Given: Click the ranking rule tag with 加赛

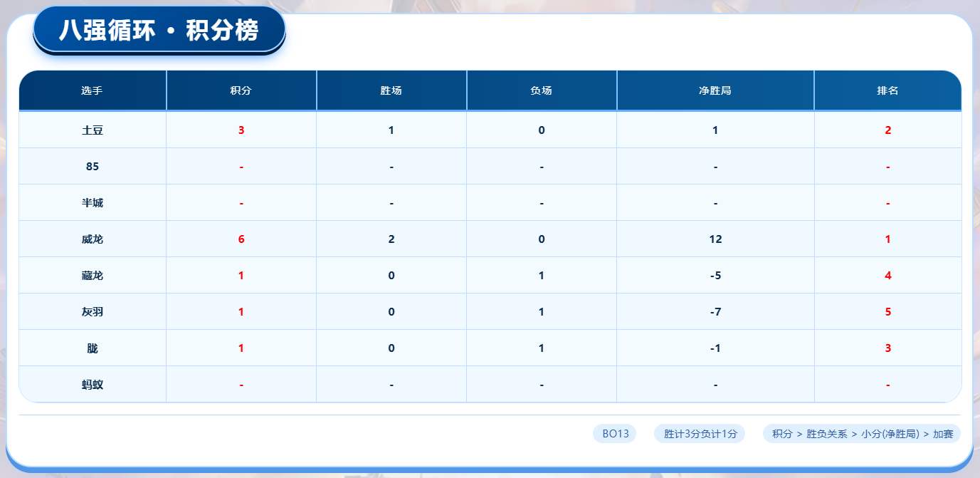Looking at the screenshot, I should [862, 434].
